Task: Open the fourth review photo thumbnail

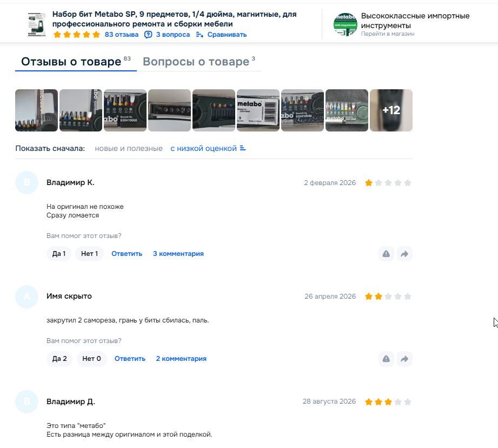Action: pos(170,110)
